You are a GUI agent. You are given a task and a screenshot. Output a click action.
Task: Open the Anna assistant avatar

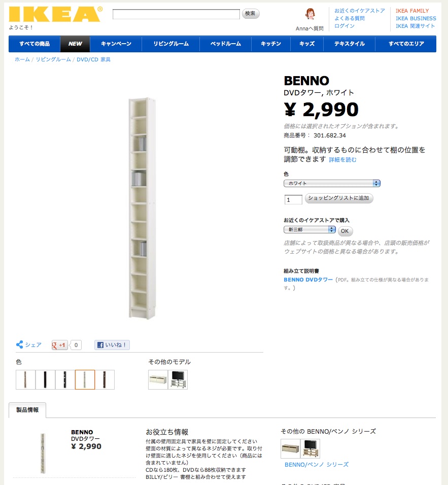pyautogui.click(x=310, y=14)
